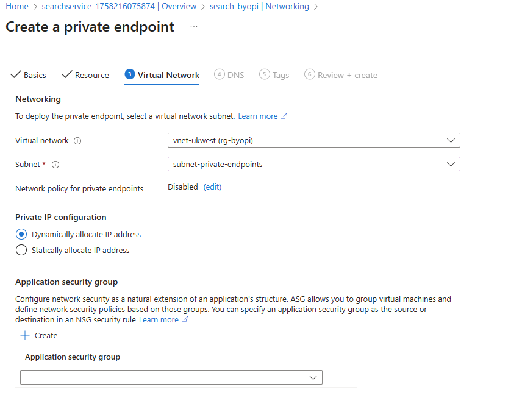Select Dynamically allocate IP address

click(x=21, y=234)
